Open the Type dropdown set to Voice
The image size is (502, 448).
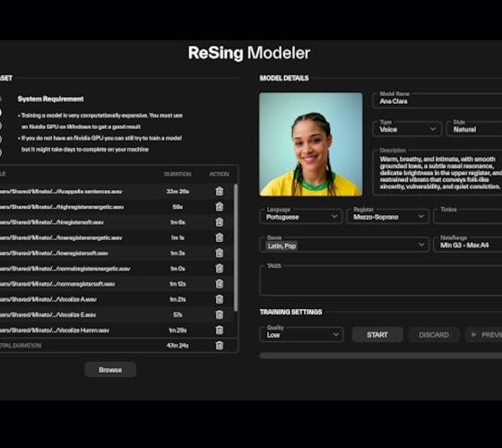(x=407, y=129)
